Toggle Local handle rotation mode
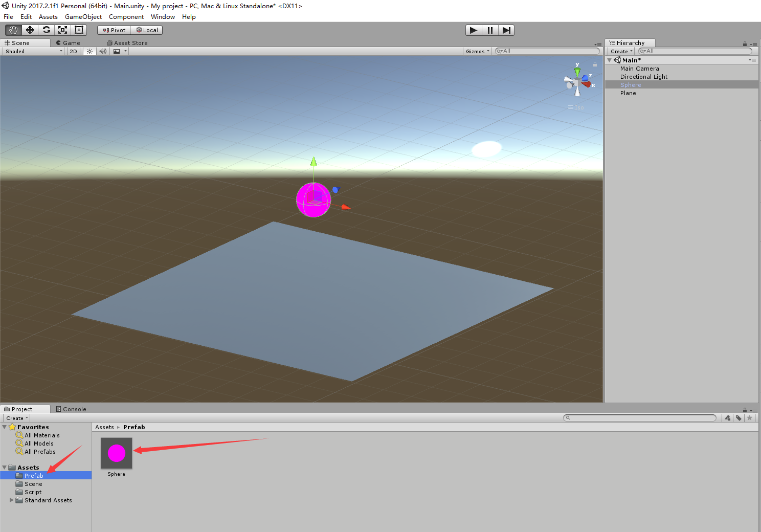 (x=146, y=30)
